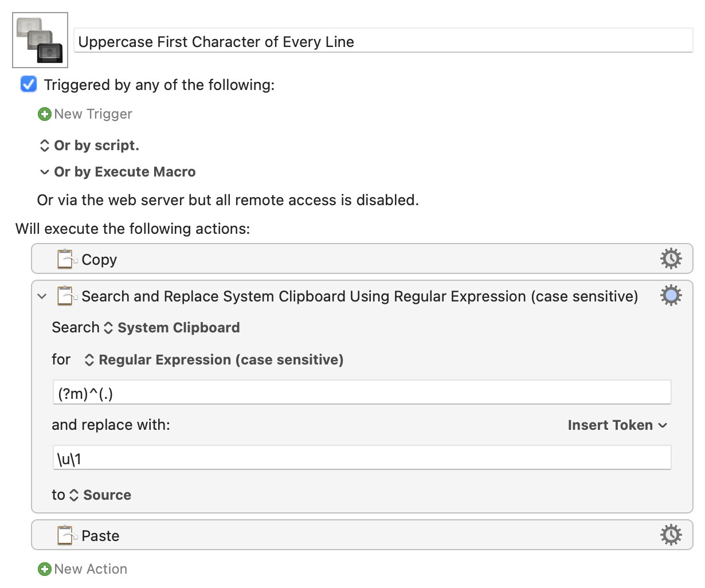Click the green plus beside New Trigger
Screen dimensions: 705x588
pyautogui.click(x=44, y=114)
